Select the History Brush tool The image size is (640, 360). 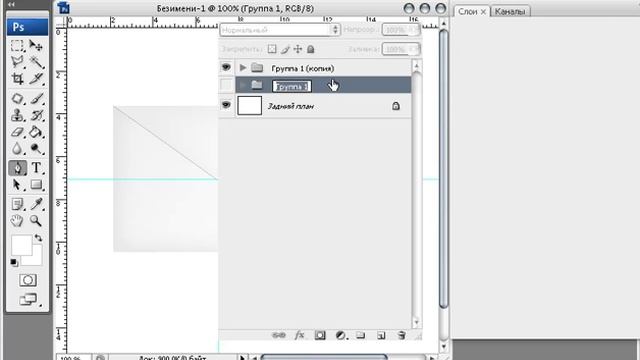pyautogui.click(x=36, y=115)
